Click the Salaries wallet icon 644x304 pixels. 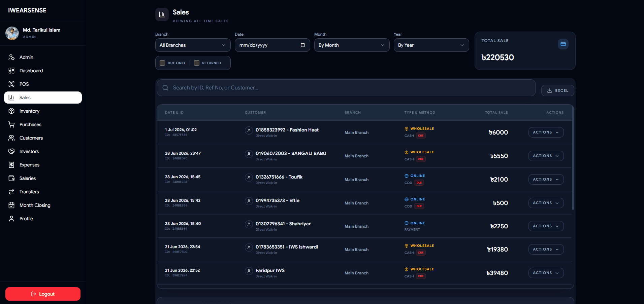(11, 178)
